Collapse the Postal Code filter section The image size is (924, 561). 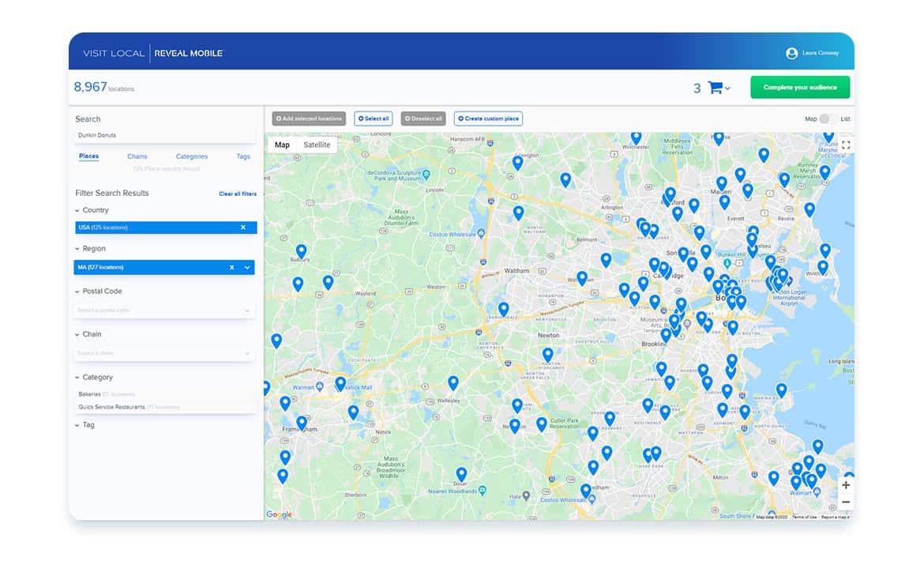[x=77, y=292]
